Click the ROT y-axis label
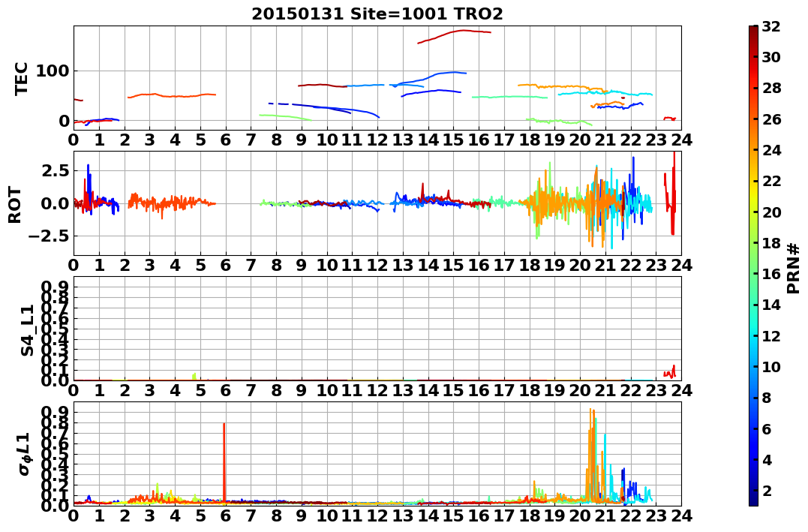The height and width of the screenshot is (532, 808). [x=15, y=205]
